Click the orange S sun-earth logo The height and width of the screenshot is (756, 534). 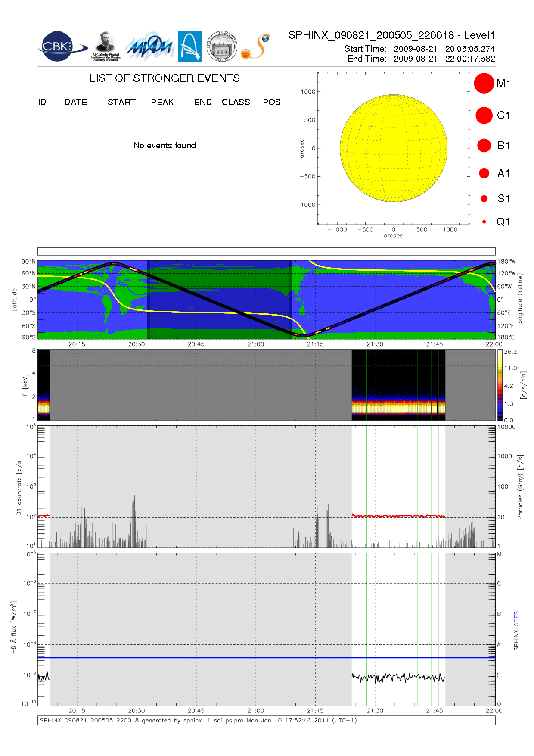(x=255, y=47)
